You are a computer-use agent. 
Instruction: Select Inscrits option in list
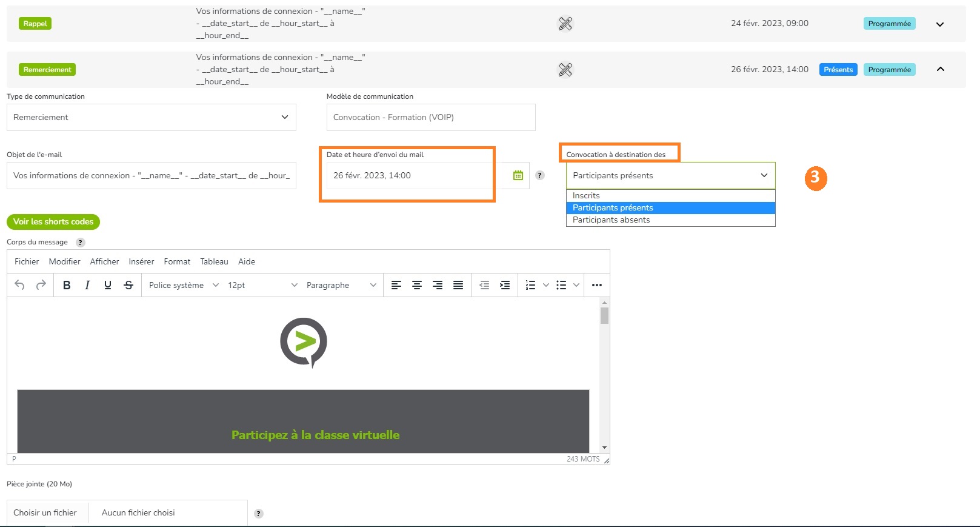coord(671,195)
